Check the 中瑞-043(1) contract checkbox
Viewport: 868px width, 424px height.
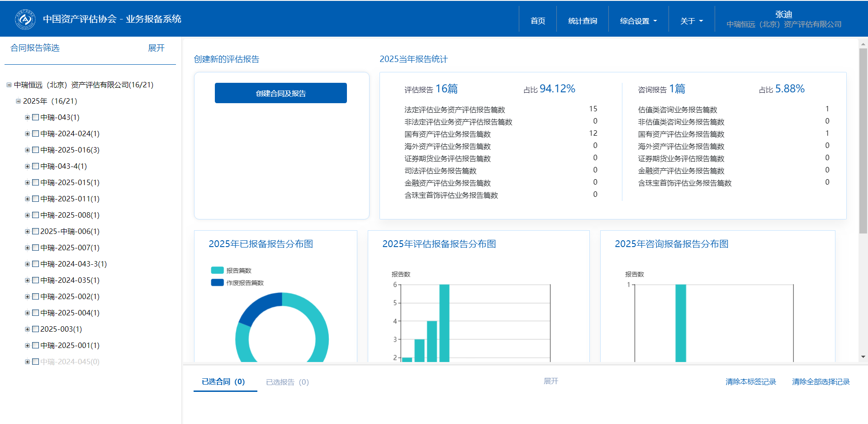[x=36, y=117]
